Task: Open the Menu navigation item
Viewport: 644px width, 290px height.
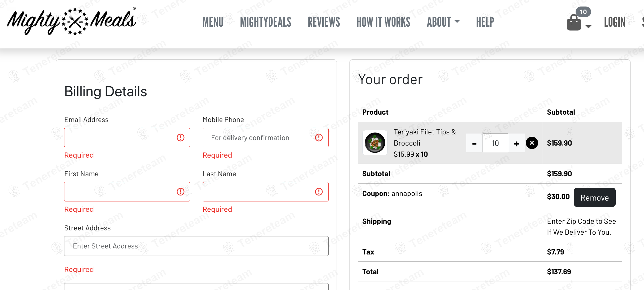Action: tap(213, 22)
